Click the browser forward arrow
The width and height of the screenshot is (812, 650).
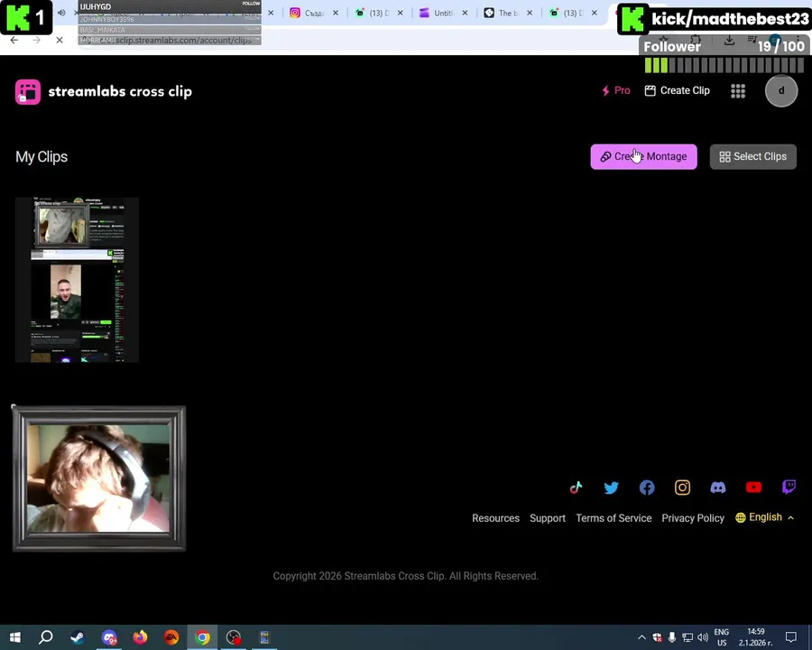click(36, 40)
